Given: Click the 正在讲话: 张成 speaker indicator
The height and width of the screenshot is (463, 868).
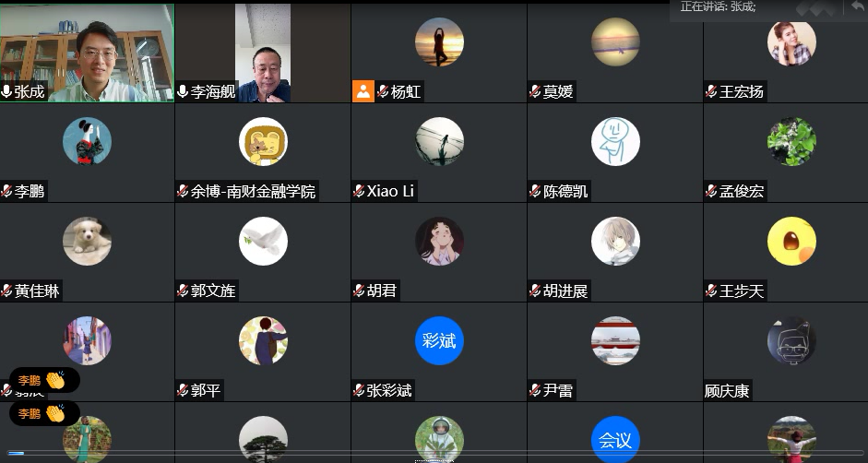Looking at the screenshot, I should [x=718, y=7].
